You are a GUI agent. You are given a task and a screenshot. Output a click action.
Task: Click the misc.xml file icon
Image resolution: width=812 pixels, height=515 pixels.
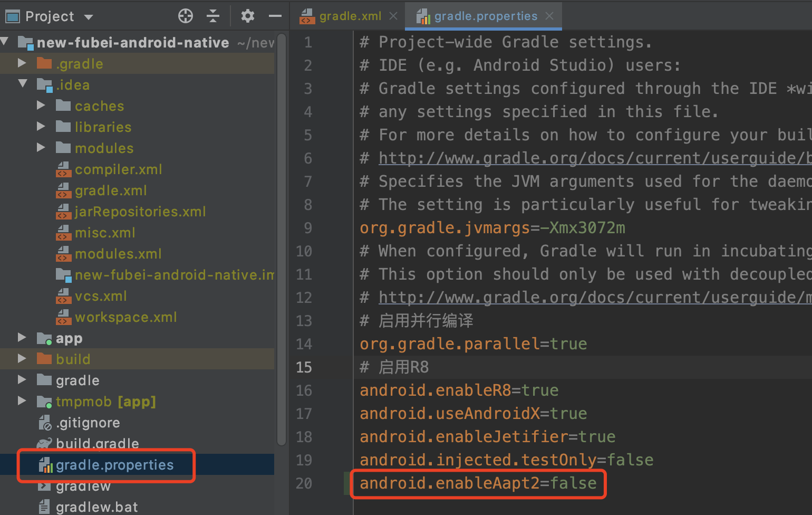point(63,233)
